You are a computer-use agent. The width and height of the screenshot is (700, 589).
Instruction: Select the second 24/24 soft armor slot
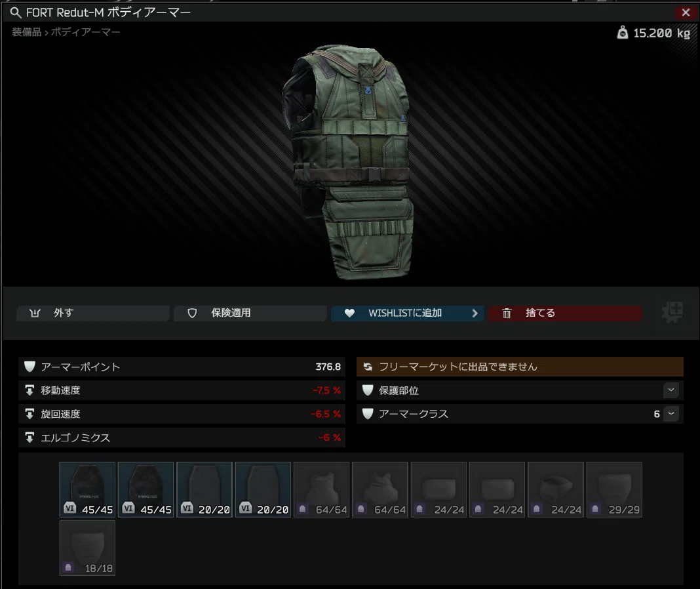[497, 489]
